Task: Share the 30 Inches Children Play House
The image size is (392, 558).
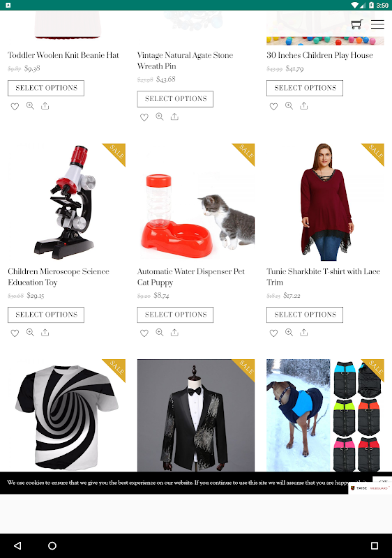Action: tap(304, 106)
